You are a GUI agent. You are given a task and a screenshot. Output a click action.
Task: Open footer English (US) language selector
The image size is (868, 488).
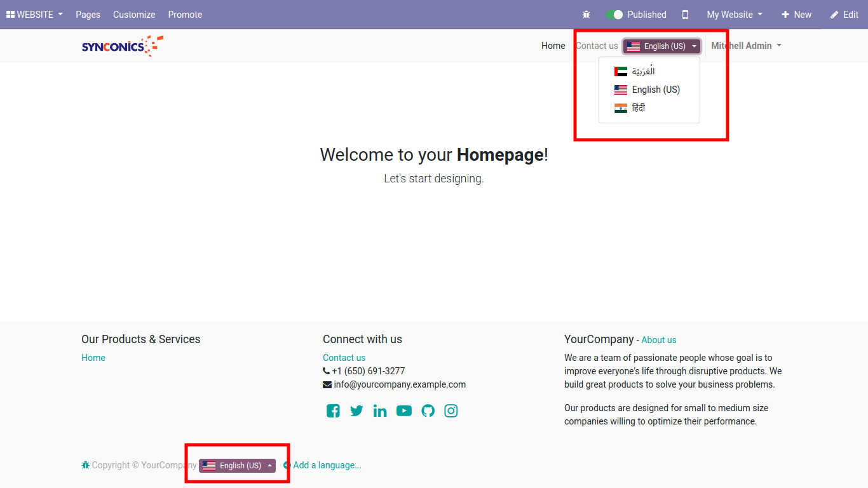click(x=237, y=466)
